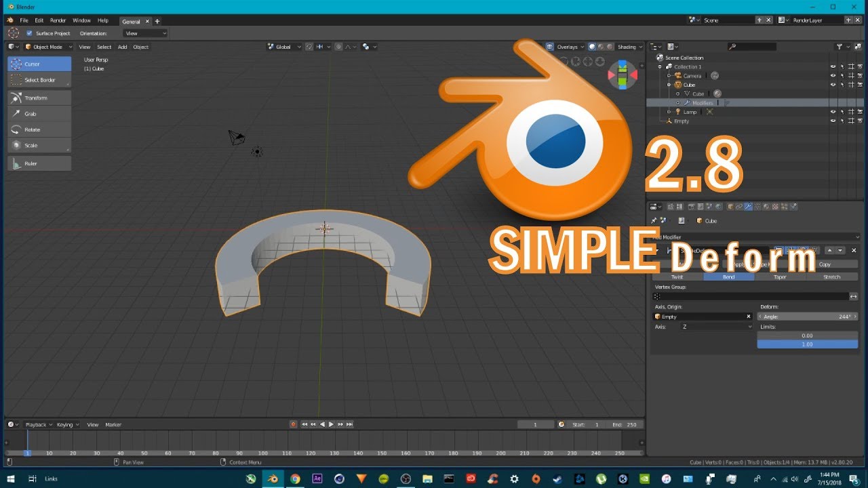
Task: Open the Object properties cube tab
Action: (x=730, y=207)
